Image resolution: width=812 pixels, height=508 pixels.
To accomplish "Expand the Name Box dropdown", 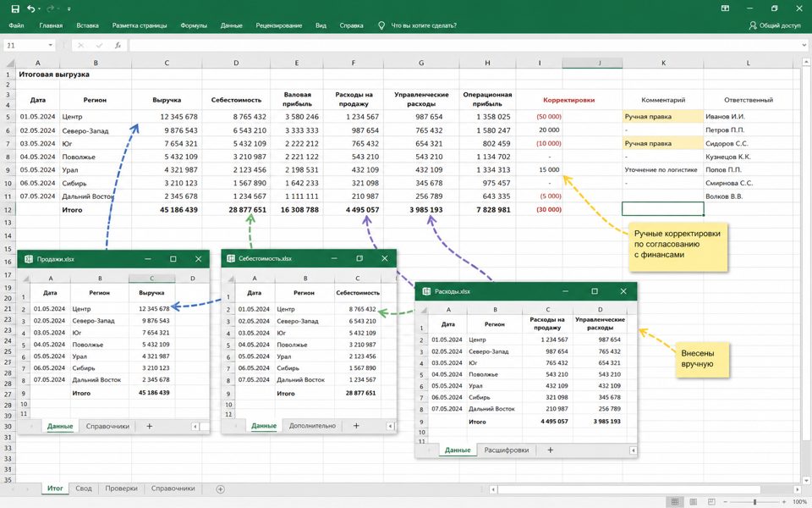I will pyautogui.click(x=50, y=46).
